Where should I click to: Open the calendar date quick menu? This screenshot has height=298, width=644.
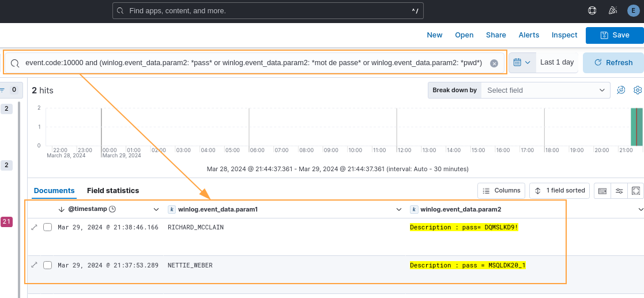[522, 62]
